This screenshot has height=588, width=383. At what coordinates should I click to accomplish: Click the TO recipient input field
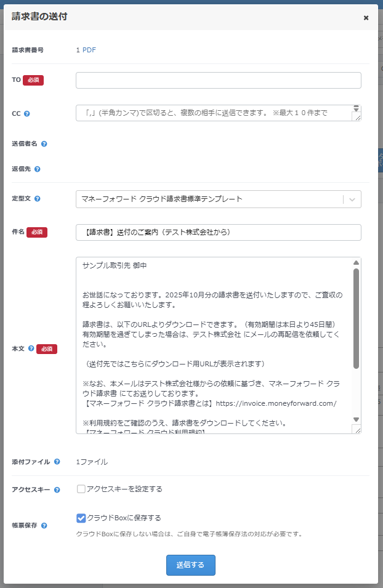click(x=218, y=81)
